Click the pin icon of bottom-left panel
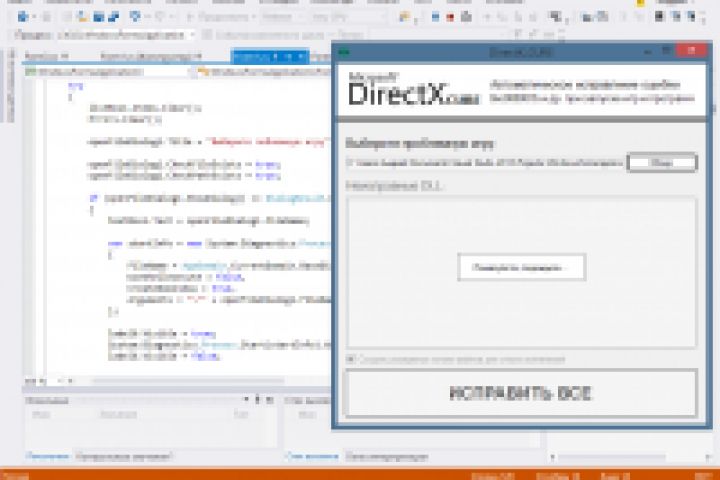 (258, 400)
